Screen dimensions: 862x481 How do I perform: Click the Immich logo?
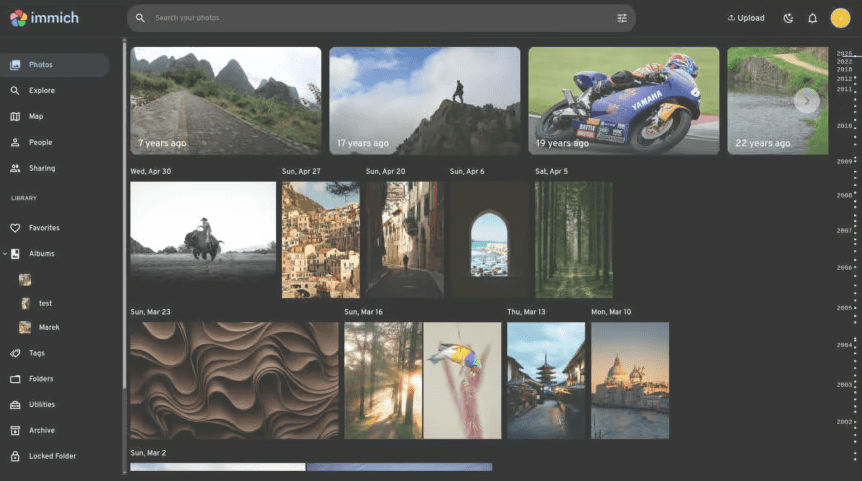pyautogui.click(x=45, y=18)
